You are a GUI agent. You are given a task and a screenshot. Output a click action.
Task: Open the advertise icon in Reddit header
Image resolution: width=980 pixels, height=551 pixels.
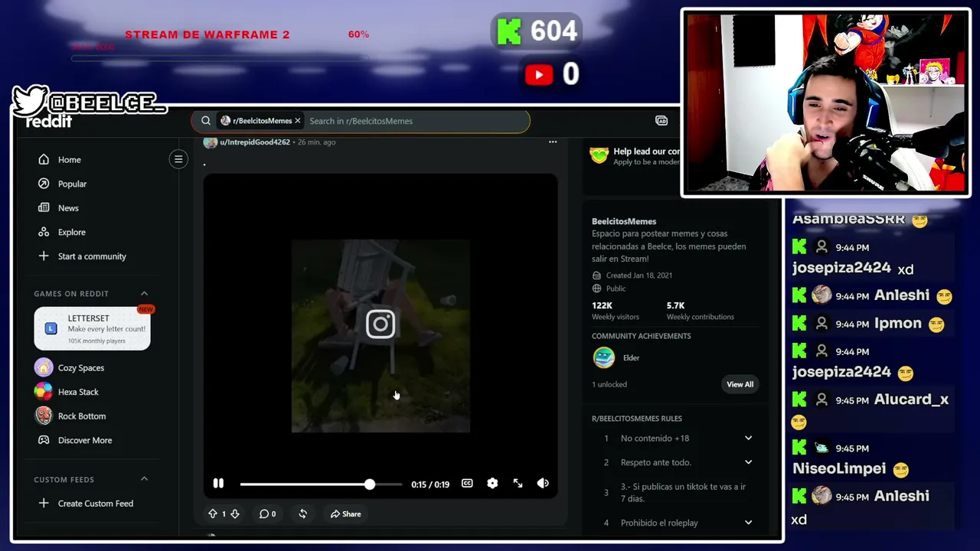pos(661,121)
